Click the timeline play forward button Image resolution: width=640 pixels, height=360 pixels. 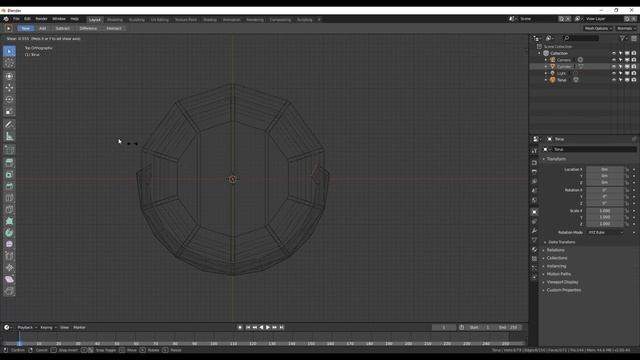click(x=268, y=327)
